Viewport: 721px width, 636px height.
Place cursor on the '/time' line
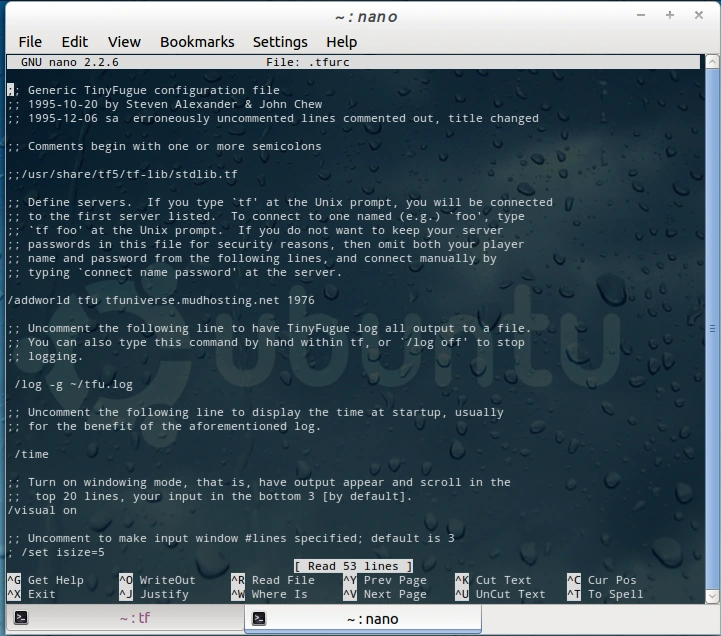click(x=31, y=454)
